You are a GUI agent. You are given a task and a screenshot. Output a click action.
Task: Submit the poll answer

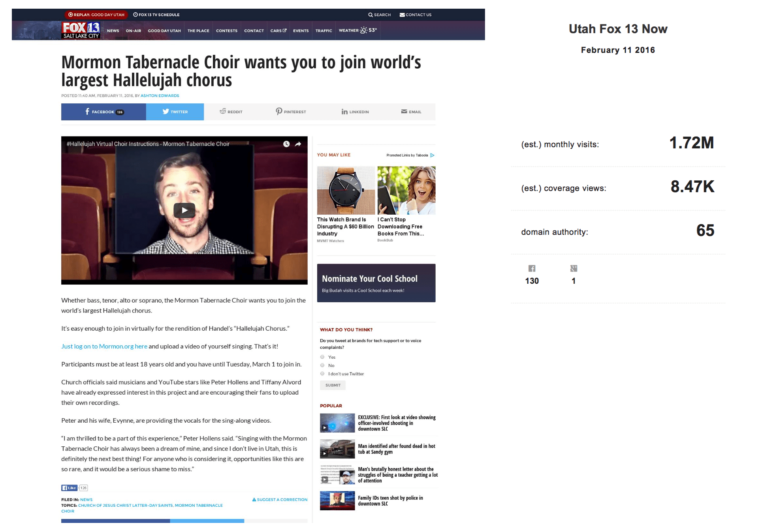(333, 385)
